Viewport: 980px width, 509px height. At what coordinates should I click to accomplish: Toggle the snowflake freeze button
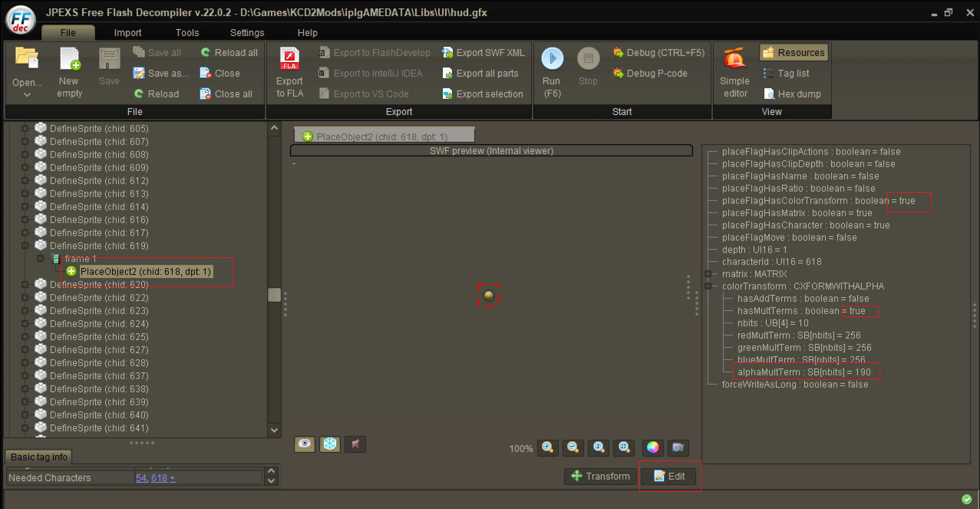pos(329,444)
